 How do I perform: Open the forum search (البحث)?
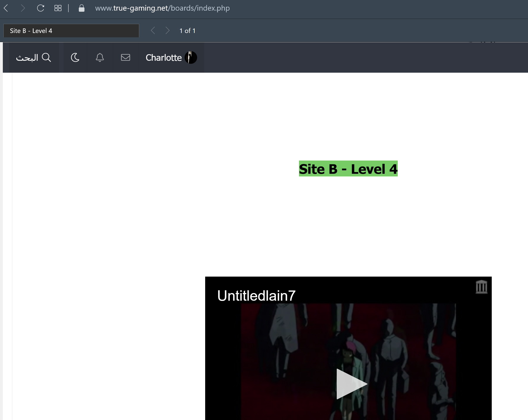(x=34, y=58)
